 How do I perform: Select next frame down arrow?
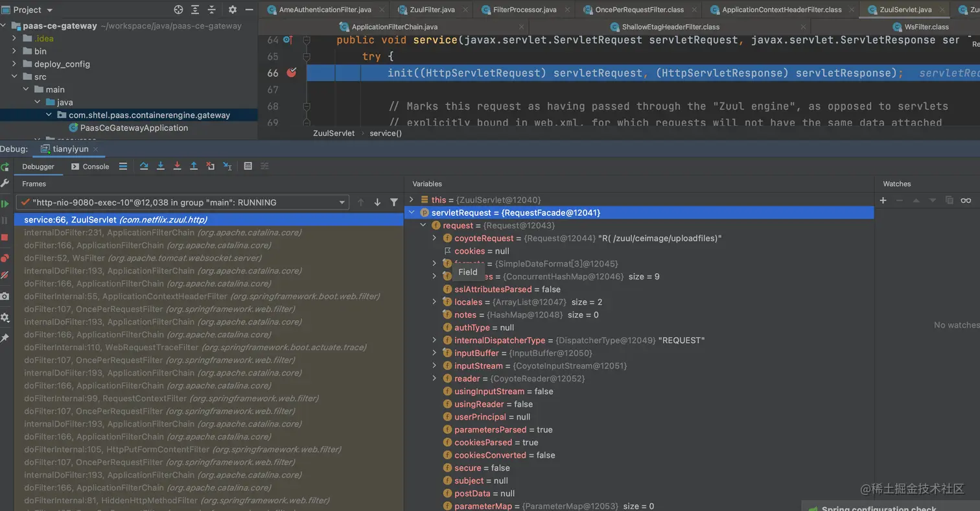click(x=377, y=202)
